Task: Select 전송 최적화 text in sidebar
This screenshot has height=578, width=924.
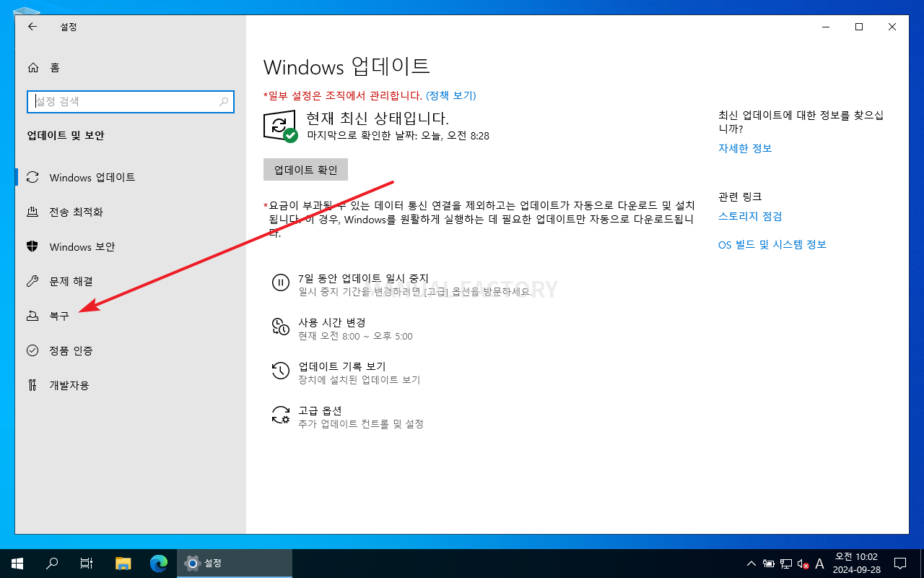Action: click(x=77, y=212)
